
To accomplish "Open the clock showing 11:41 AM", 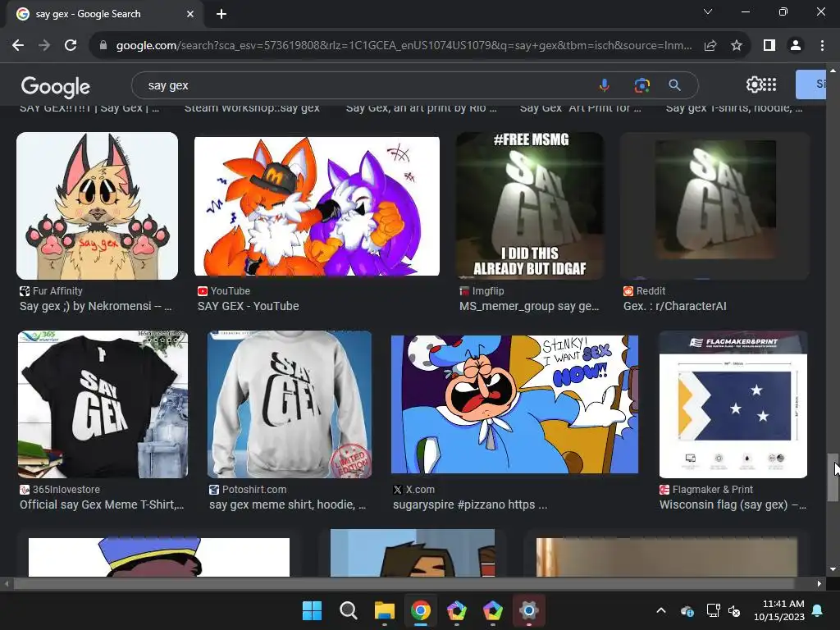I will click(779, 610).
